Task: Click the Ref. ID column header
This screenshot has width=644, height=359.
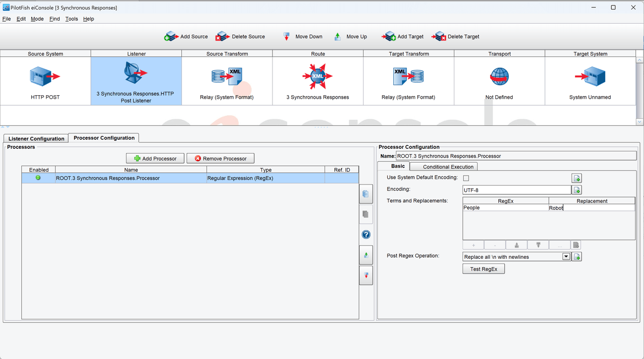Action: coord(342,170)
